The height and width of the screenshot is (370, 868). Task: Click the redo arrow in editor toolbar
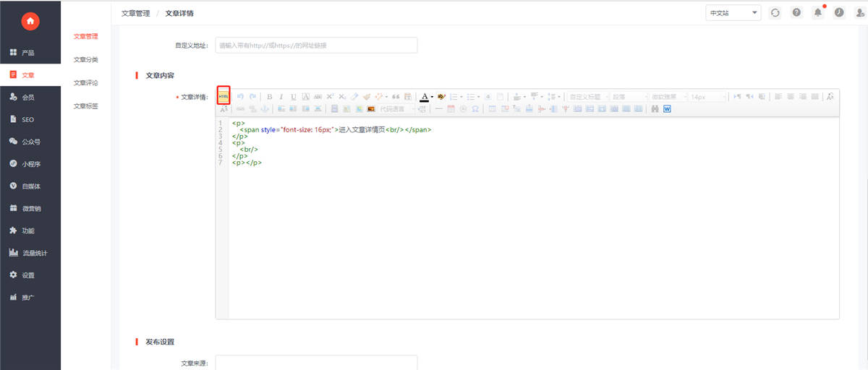click(252, 96)
